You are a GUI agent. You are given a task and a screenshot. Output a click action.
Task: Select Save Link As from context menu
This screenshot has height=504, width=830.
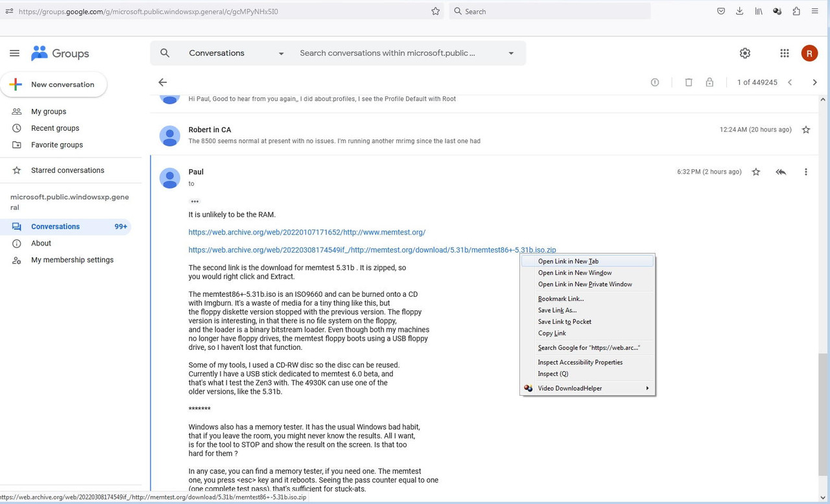(x=587, y=310)
